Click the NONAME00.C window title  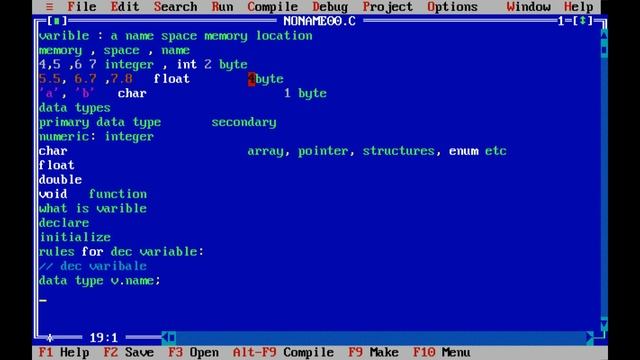coord(319,21)
